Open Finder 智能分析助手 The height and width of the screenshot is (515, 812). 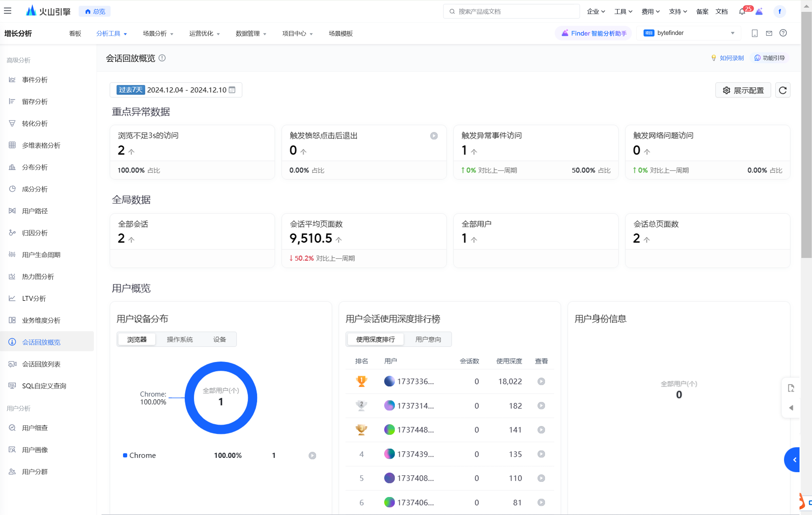pyautogui.click(x=594, y=33)
